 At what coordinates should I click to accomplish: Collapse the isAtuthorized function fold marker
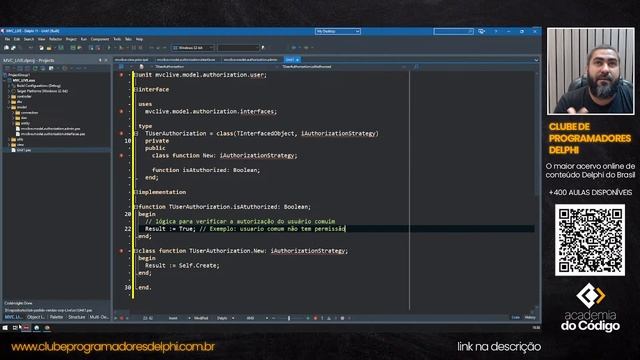(x=136, y=207)
